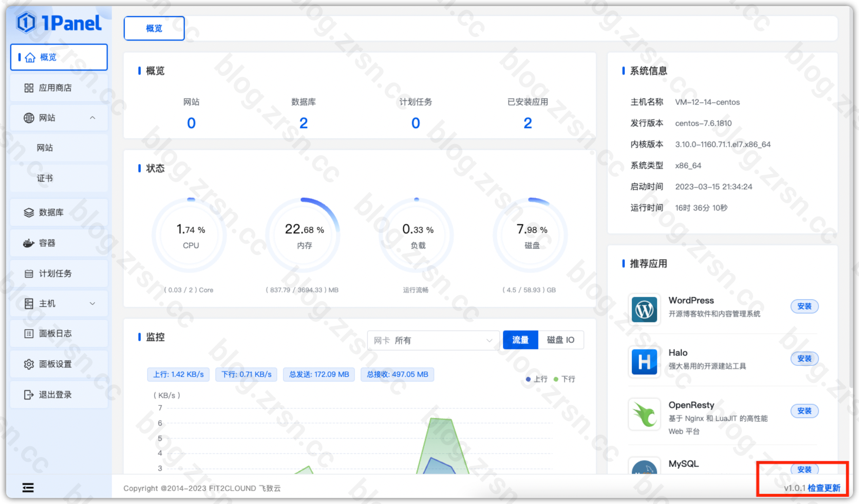The image size is (859, 504).
Task: Open 面板日志 menu item
Action: [x=59, y=333]
